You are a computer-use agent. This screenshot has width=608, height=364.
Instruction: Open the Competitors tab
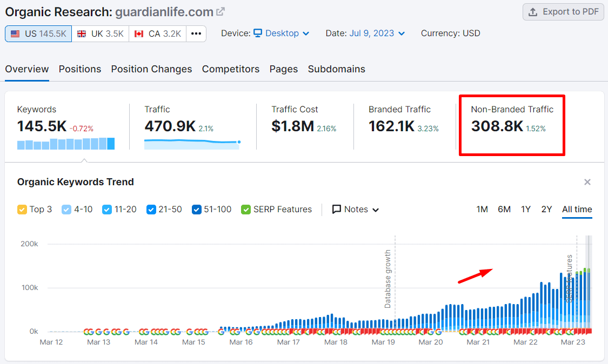231,69
